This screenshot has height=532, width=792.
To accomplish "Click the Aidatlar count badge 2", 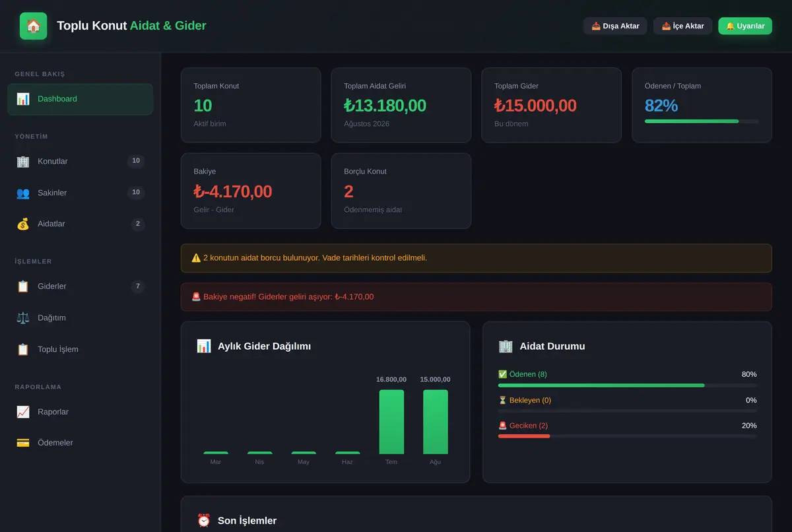I will coord(137,224).
